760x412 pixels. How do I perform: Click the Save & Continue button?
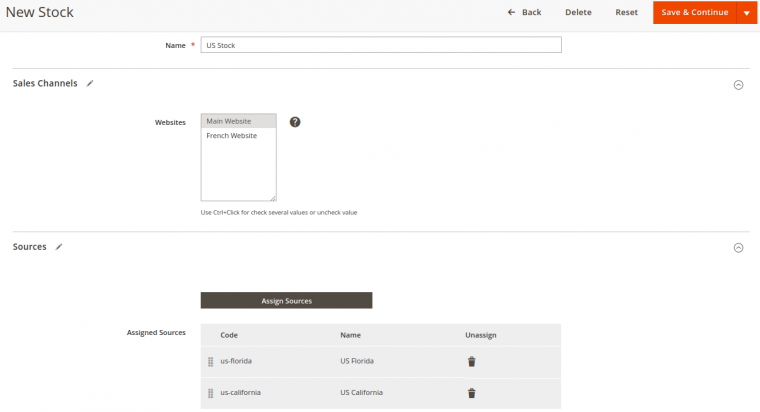pyautogui.click(x=694, y=12)
